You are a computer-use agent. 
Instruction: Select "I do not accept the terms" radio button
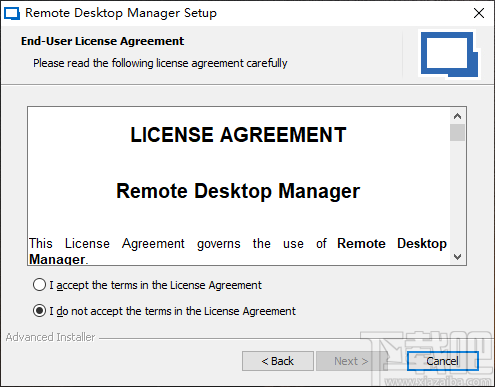click(39, 311)
